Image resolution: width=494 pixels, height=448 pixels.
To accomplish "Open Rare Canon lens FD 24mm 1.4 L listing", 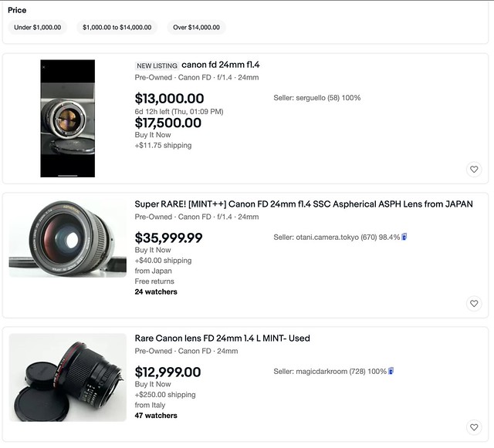I will [x=222, y=339].
